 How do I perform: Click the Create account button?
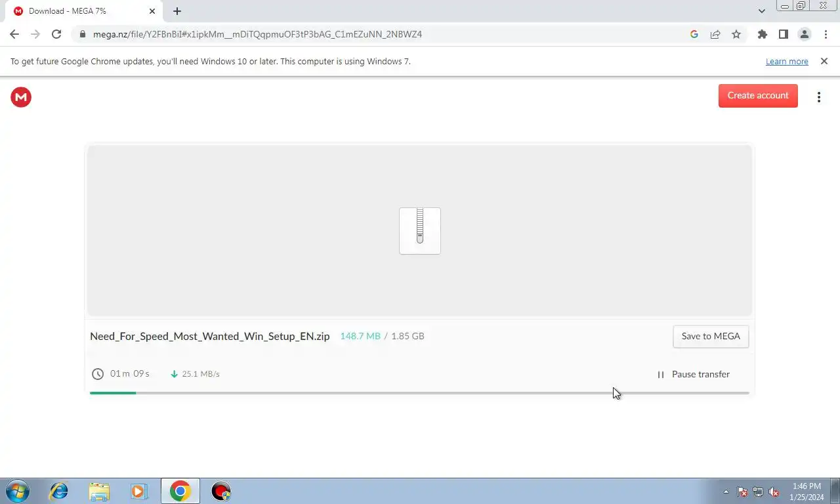coord(758,96)
